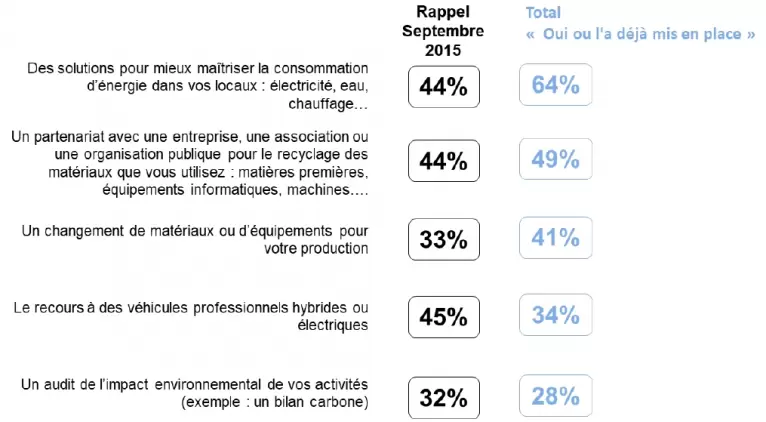Click the black 32% value box

pos(444,397)
